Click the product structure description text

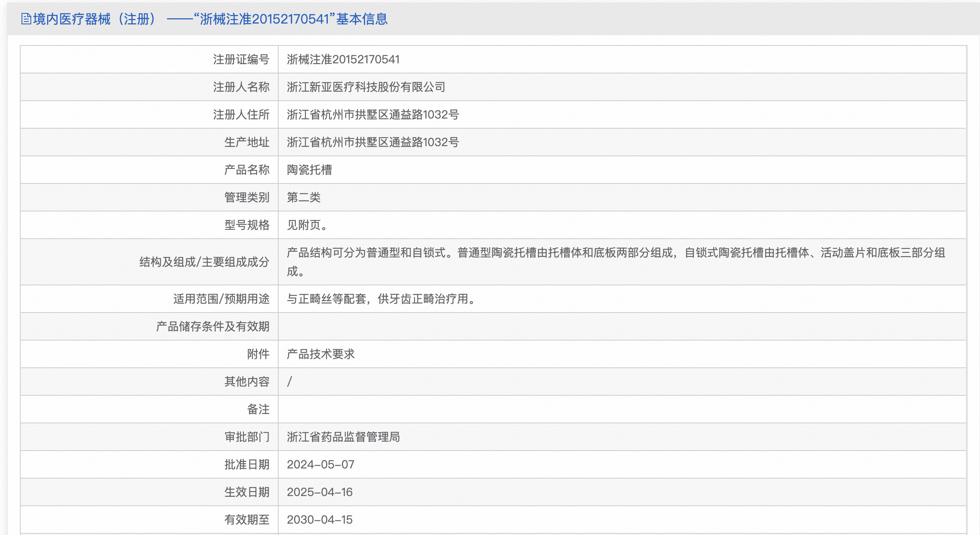click(616, 253)
